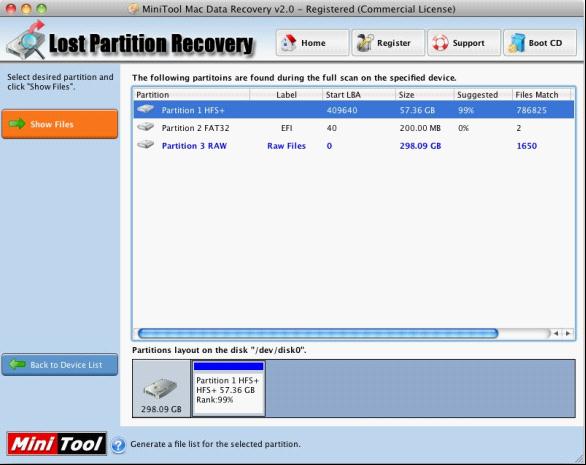
Task: Sort by the Suggested column header
Action: 483,95
